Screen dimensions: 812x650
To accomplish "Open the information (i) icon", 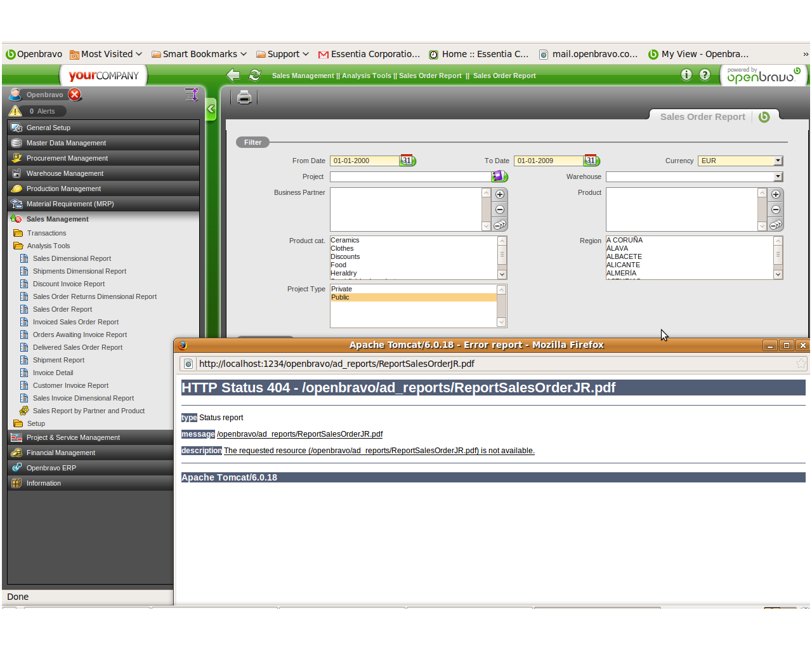I will click(x=686, y=75).
